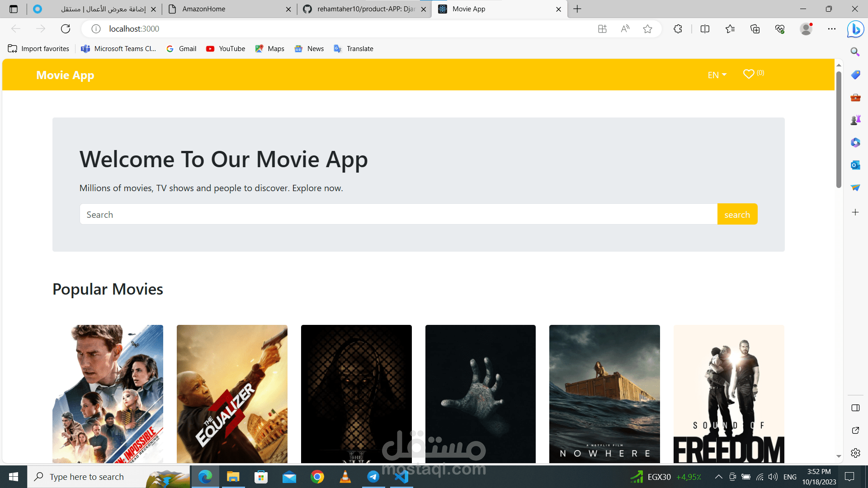Viewport: 868px width, 488px height.
Task: Open the notification center
Action: pyautogui.click(x=849, y=477)
